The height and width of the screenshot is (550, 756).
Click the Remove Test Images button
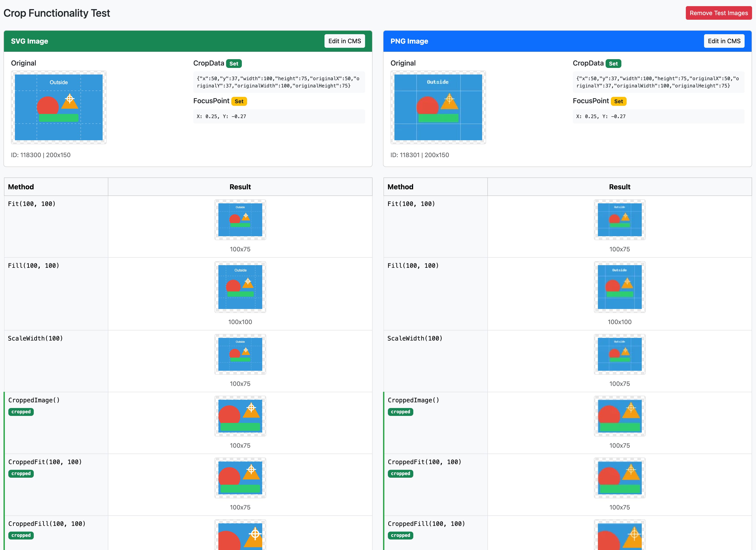[x=718, y=13]
